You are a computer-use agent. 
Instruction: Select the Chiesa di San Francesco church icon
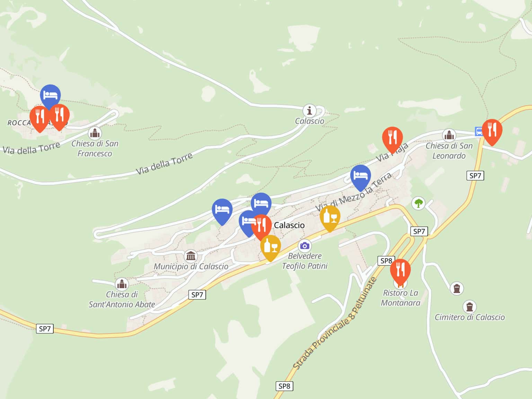coord(95,133)
